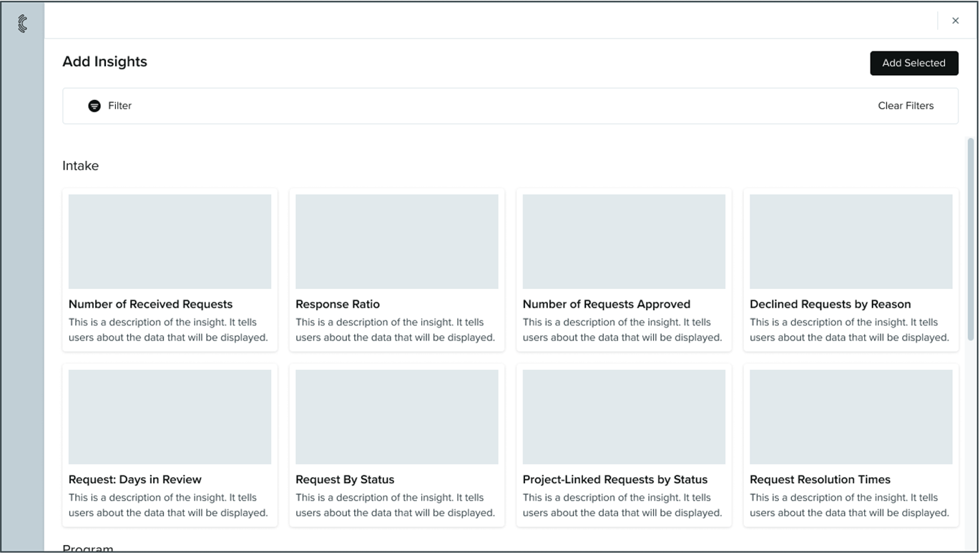Viewport: 980px width, 555px height.
Task: Choose the Number of Requests Approved thumbnail
Action: (624, 242)
